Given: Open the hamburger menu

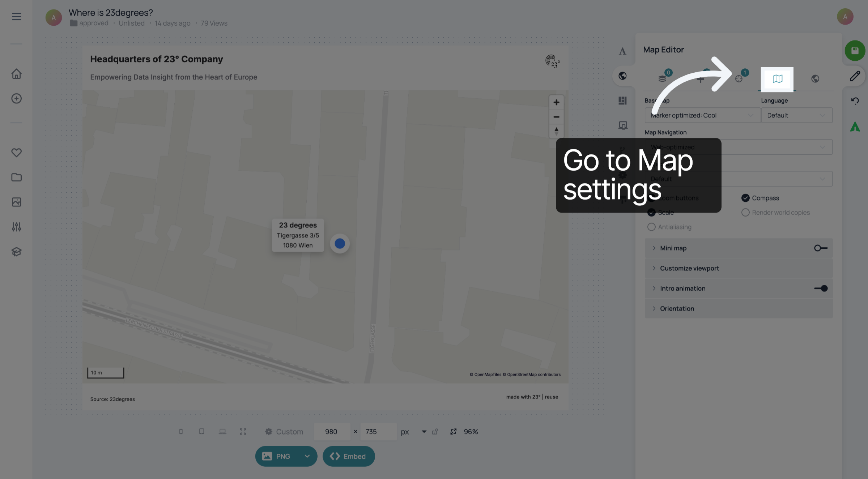Looking at the screenshot, I should click(x=16, y=17).
